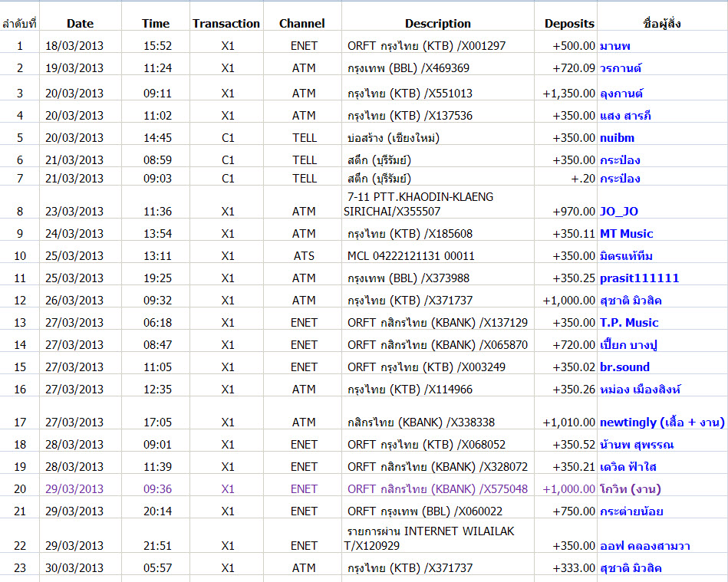Click time cell 05:57
728x582 pixels.
coord(157,568)
